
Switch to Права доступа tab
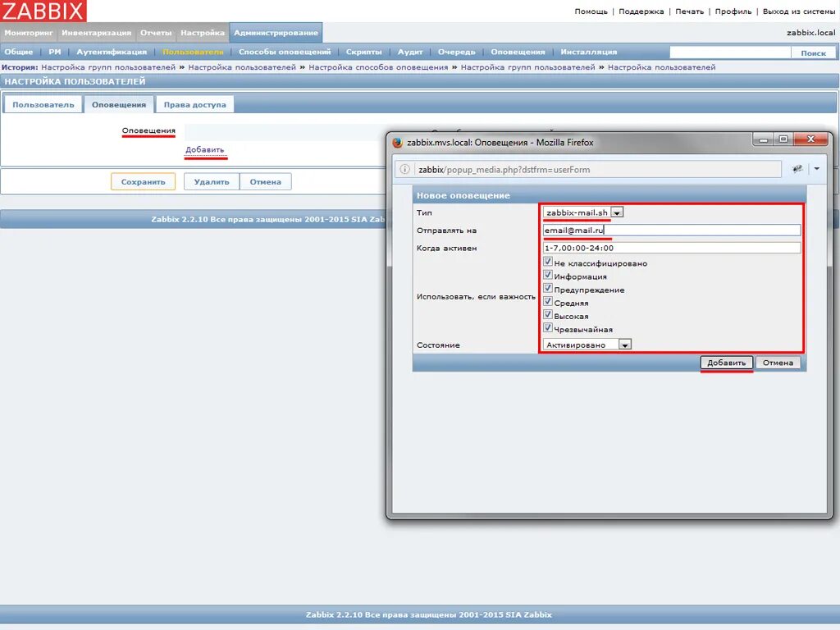click(195, 104)
